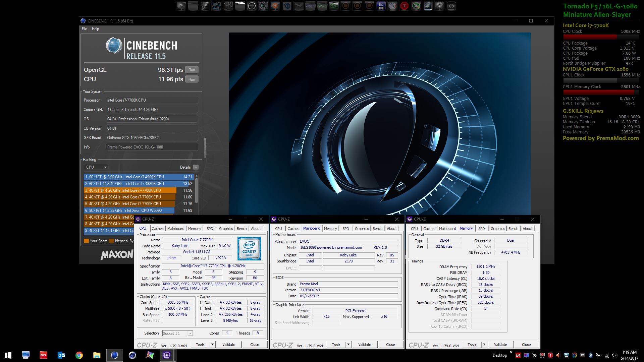Open the battery power tray icon
Viewport: 644px width, 362px height.
pyautogui.click(x=599, y=355)
